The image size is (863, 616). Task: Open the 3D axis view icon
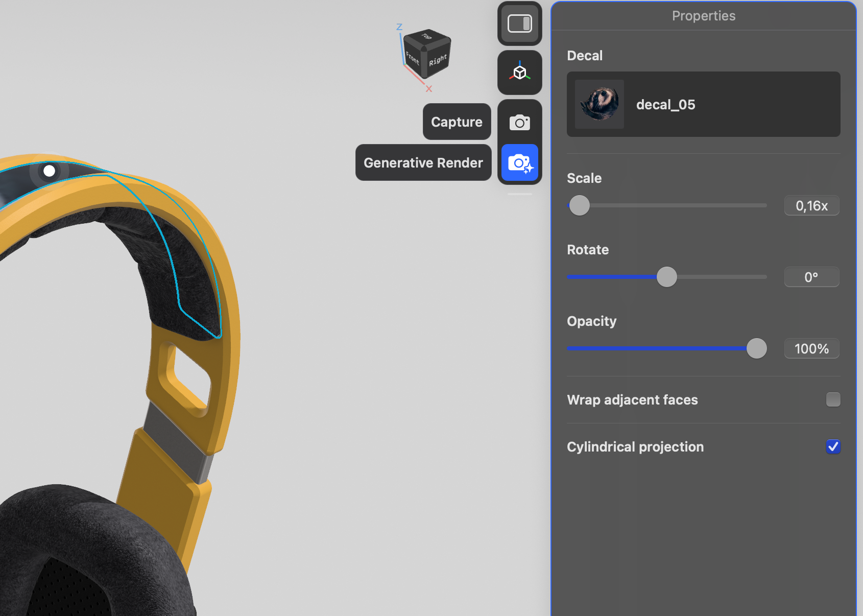point(520,73)
